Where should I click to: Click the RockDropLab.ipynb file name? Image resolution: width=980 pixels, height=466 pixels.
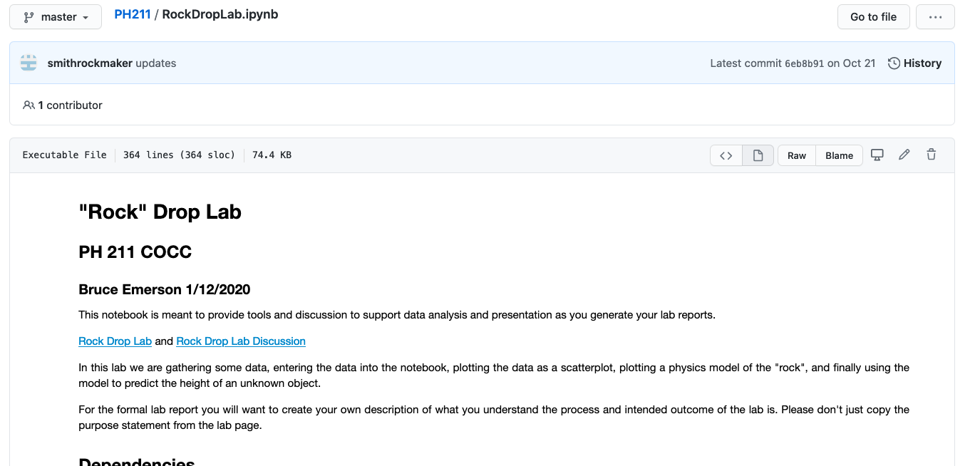220,14
